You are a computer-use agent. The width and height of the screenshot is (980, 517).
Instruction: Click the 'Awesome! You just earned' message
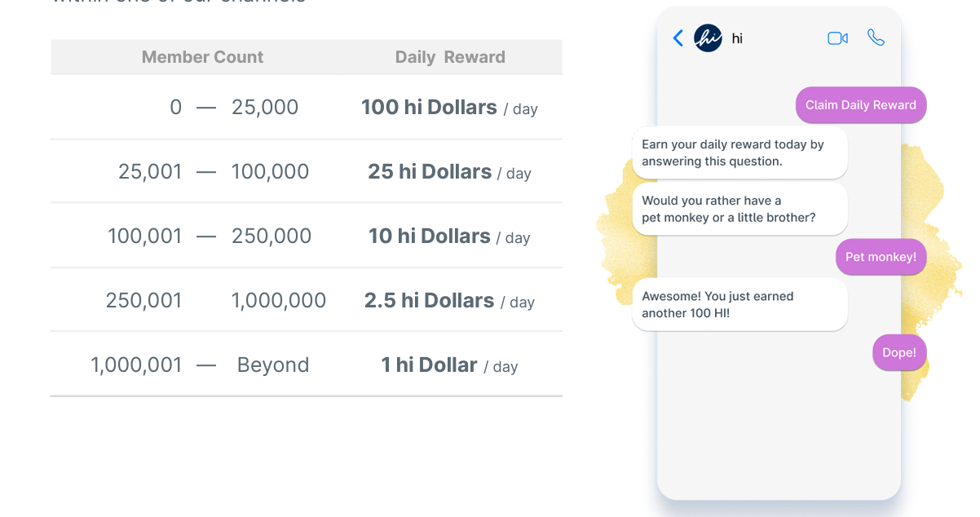[740, 305]
